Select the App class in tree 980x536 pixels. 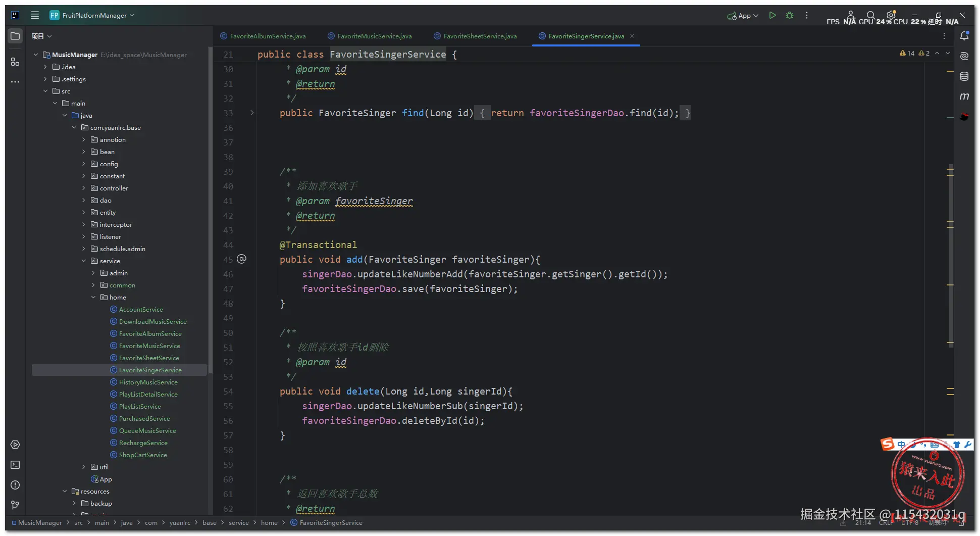pos(106,479)
